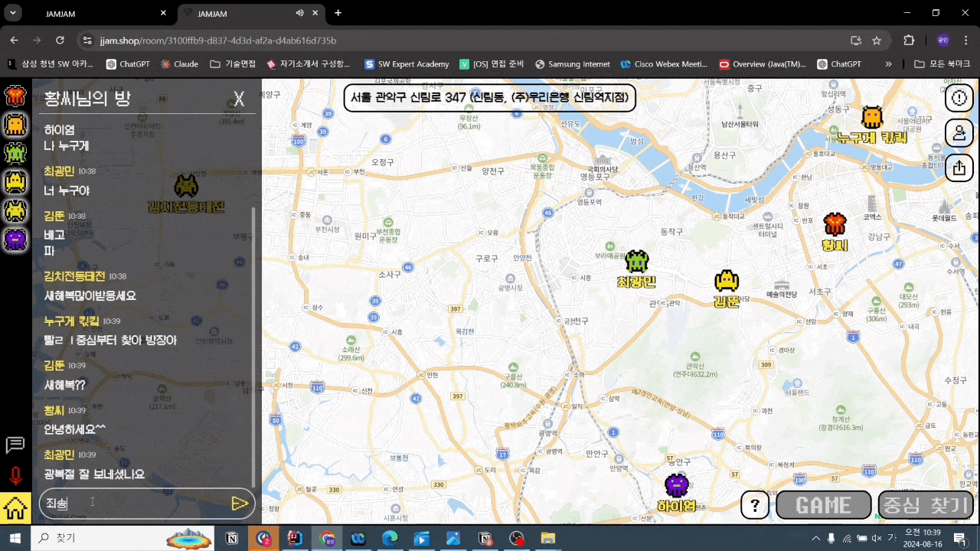Select the orange monster avatar in sidebar
Screen dimensions: 980x551
tap(15, 125)
